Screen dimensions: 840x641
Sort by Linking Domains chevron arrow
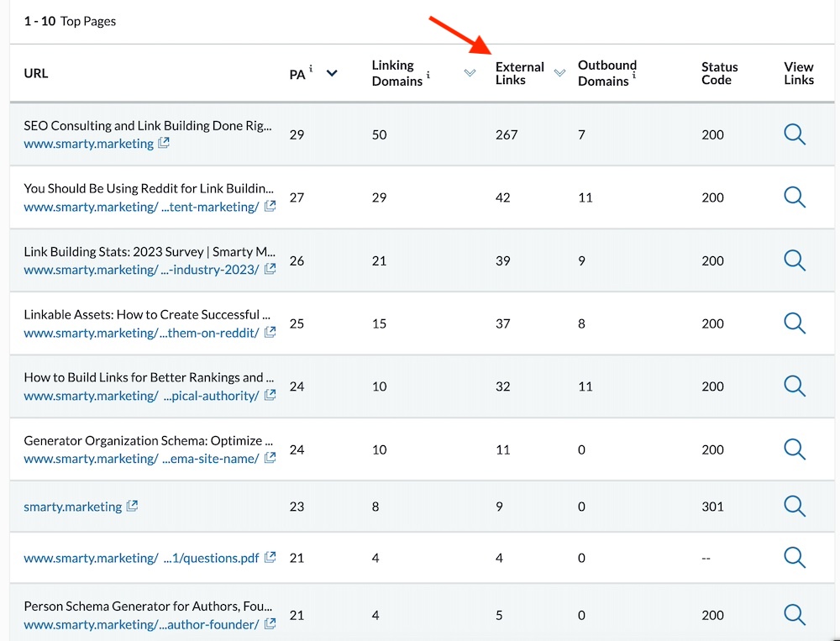click(470, 74)
